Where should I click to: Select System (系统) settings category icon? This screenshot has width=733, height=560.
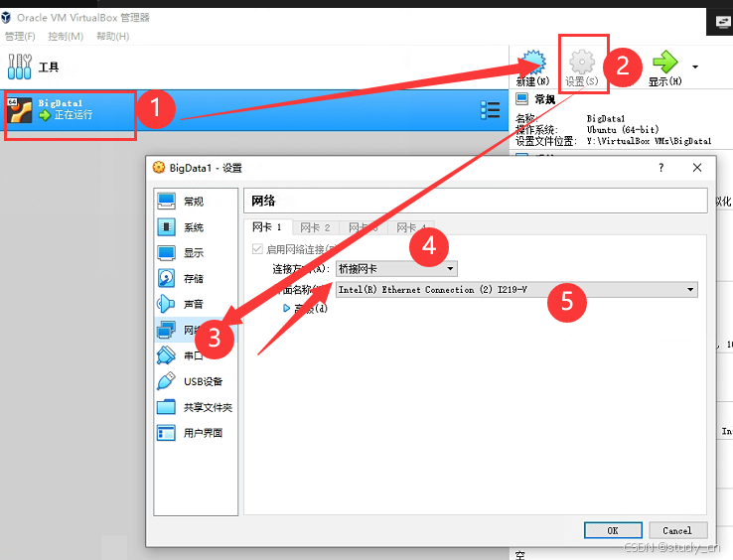tap(167, 227)
